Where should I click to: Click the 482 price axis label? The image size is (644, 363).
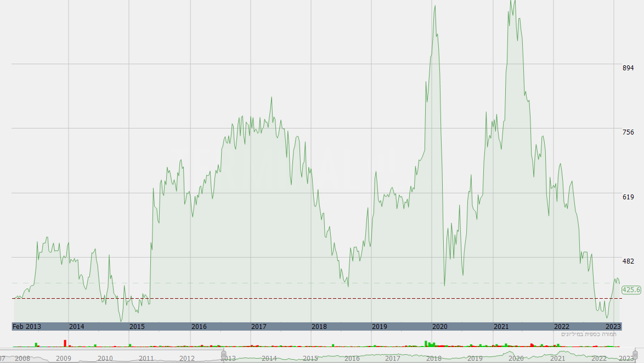[x=628, y=261]
